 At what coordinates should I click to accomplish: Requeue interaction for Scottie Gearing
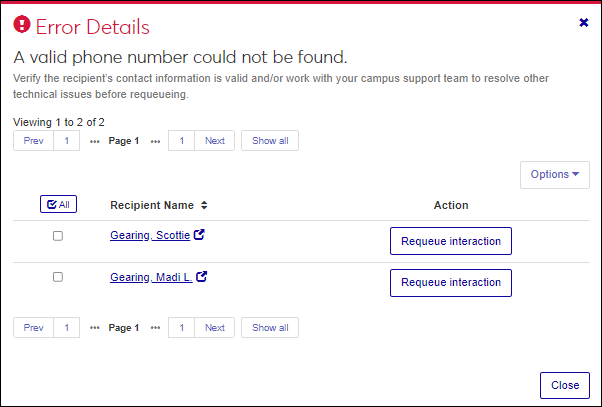450,241
